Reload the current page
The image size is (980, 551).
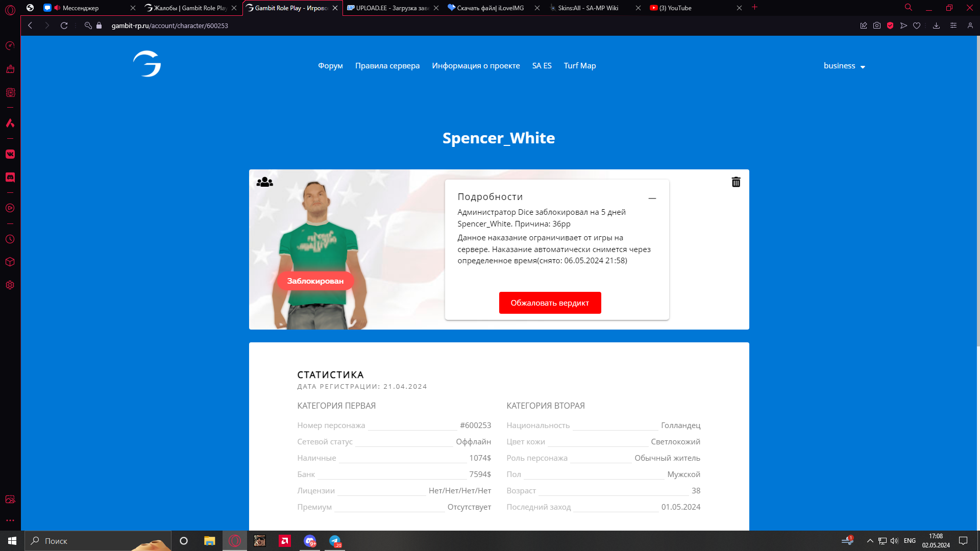[64, 26]
